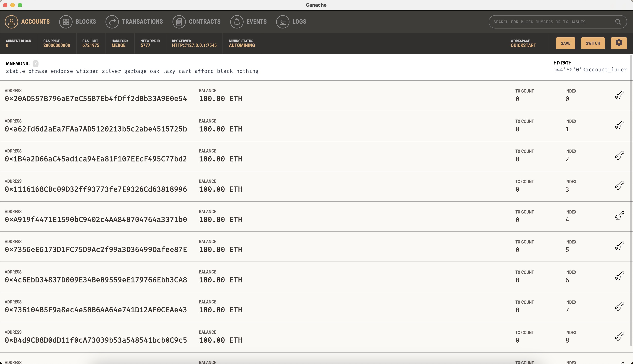633x364 pixels.
Task: Click address 0xA919f4471E1590bC9402c4AA848704764a3371b0
Action: (x=96, y=220)
